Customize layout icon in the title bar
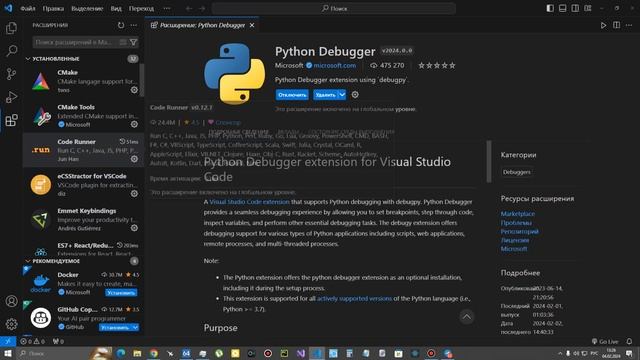The height and width of the screenshot is (360, 640). click(588, 8)
